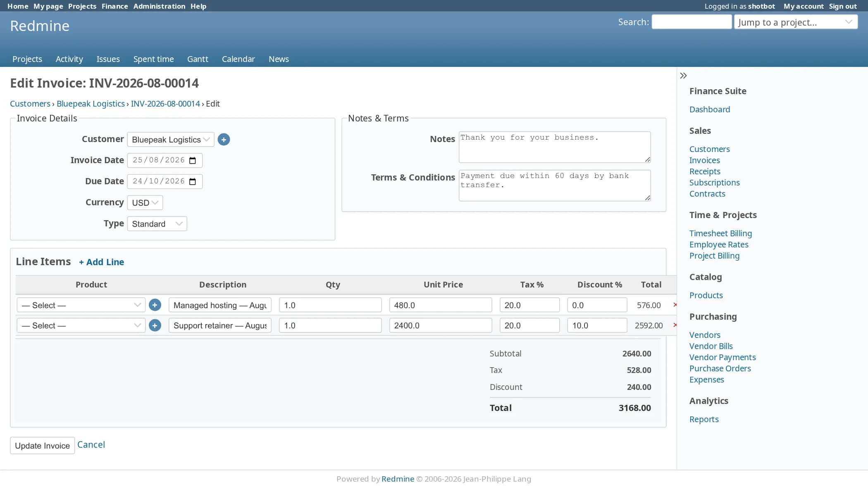Viewport: 868px width, 487px height.
Task: Open the Invoice Date calendar picker icon
Action: (x=193, y=160)
